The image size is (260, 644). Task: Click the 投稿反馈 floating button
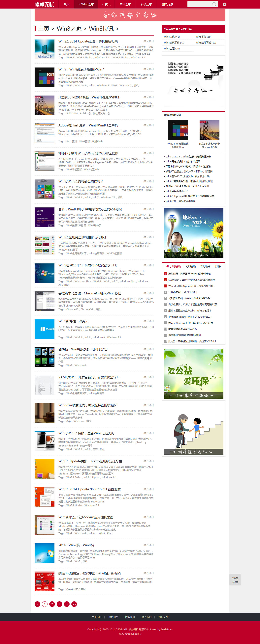click(x=235, y=580)
